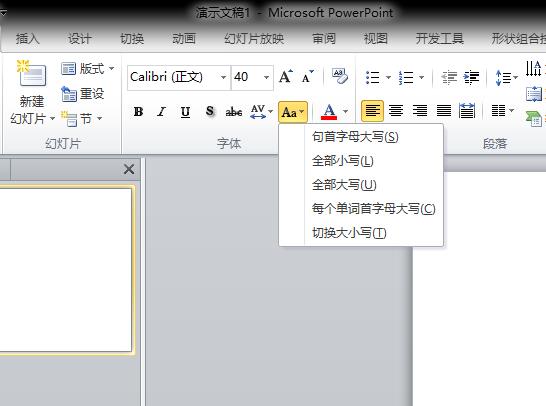This screenshot has width=546, height=406.
Task: Switch to the 幻灯片放映 tab
Action: coord(254,39)
